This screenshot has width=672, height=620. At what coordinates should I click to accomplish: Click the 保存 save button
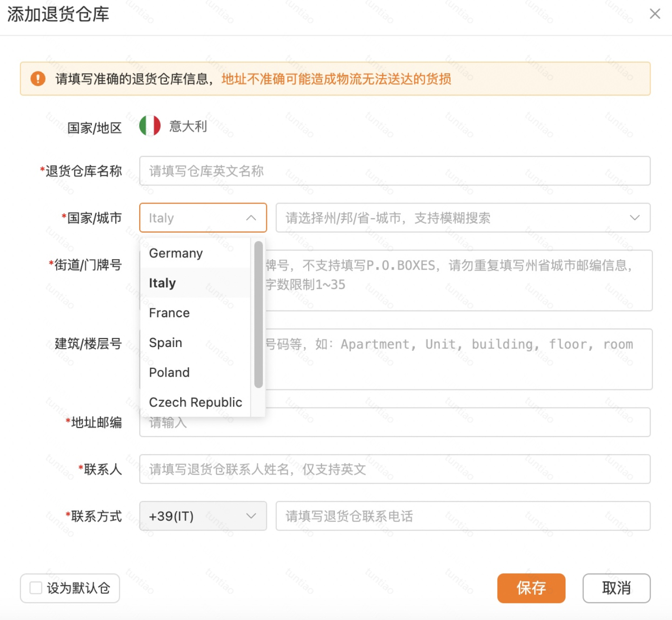(x=531, y=588)
